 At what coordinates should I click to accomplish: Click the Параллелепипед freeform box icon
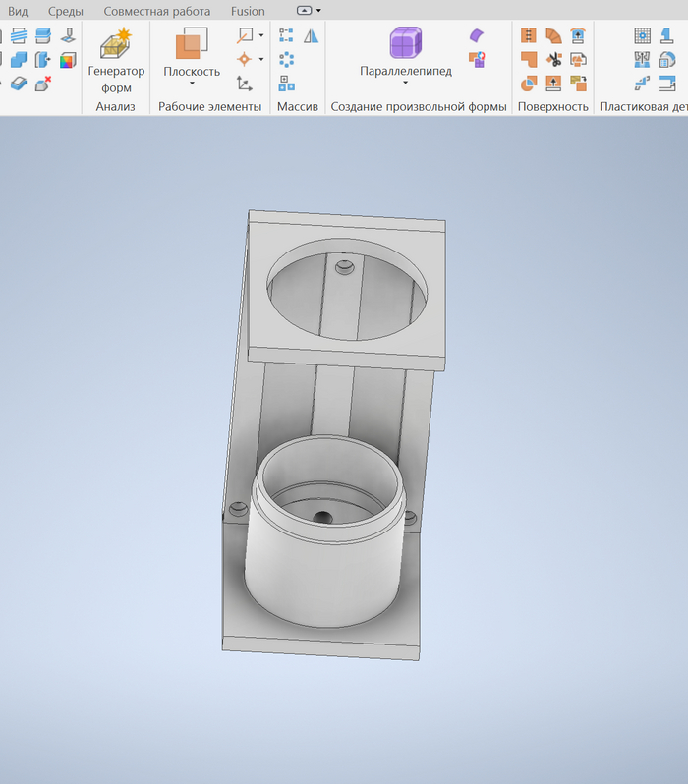pyautogui.click(x=405, y=43)
